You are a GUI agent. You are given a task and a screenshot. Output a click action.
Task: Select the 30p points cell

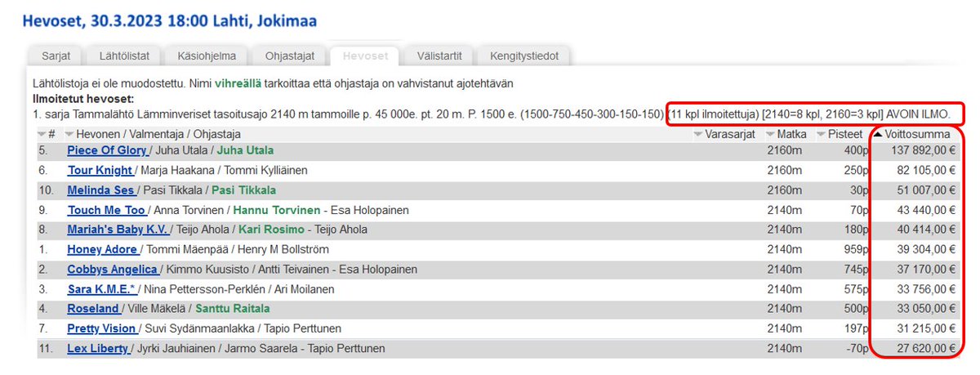[858, 190]
